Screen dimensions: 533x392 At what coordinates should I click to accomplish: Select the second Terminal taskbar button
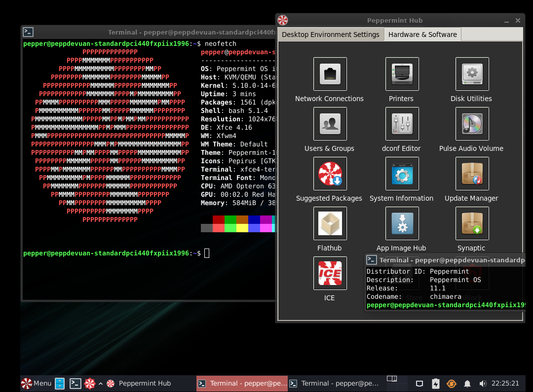coord(334,384)
